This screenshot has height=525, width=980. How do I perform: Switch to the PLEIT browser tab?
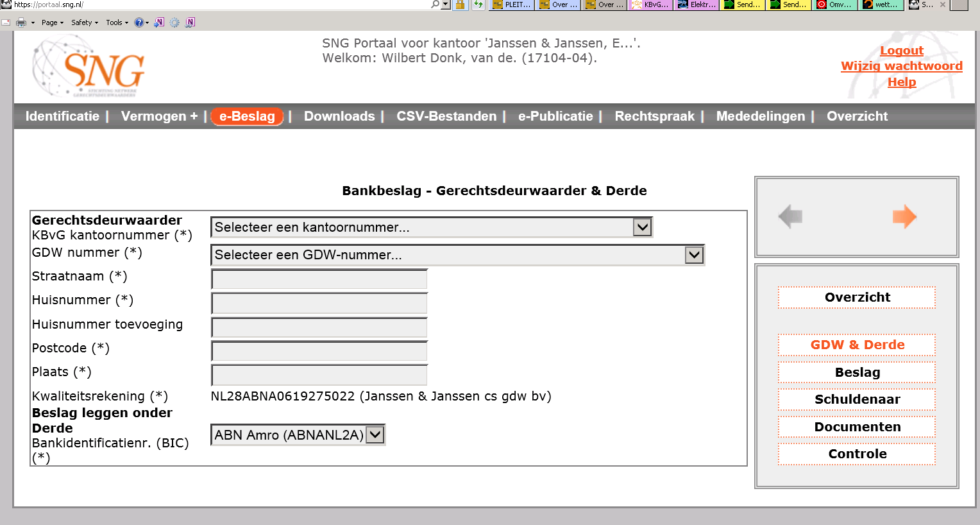point(512,4)
